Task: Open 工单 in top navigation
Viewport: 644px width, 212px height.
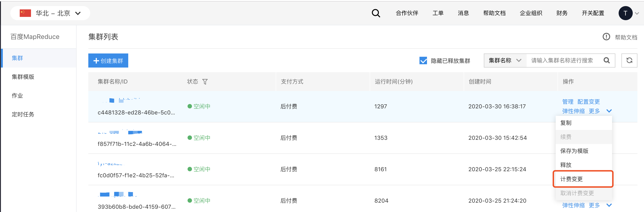Action: [x=438, y=13]
